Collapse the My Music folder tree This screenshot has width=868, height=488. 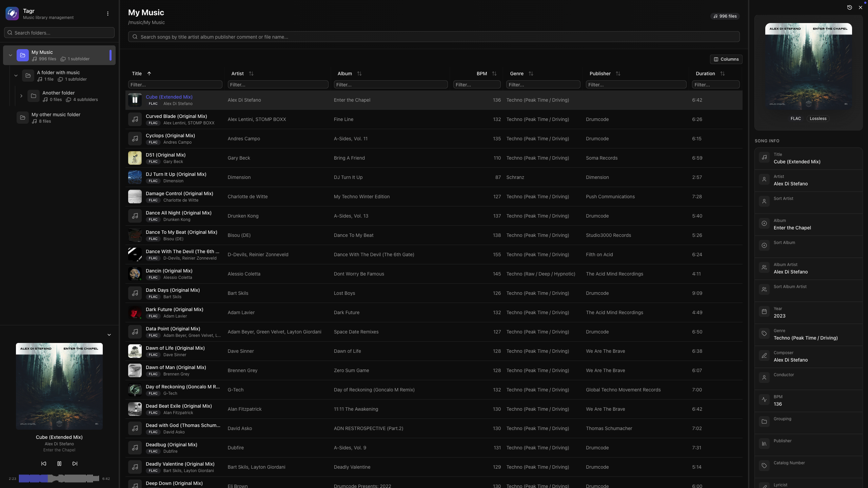click(x=11, y=55)
